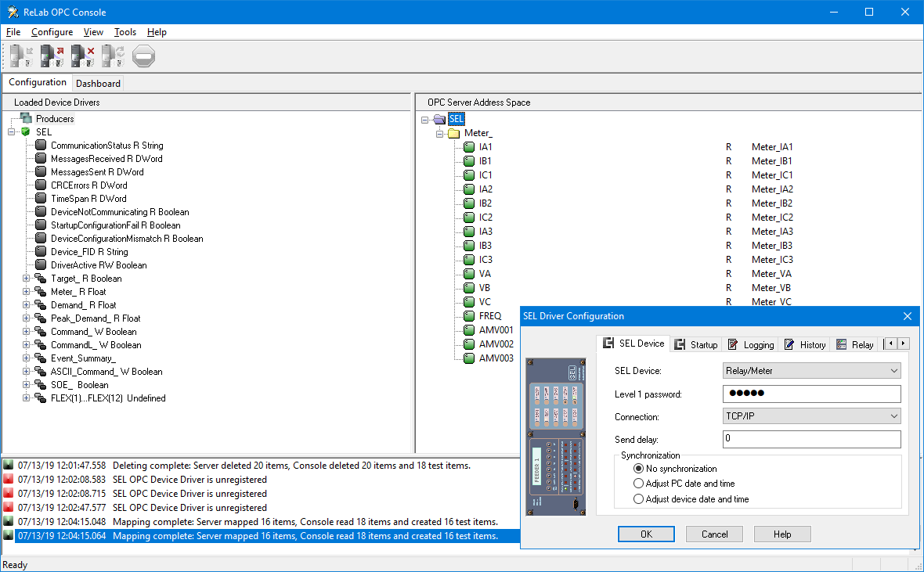Select Adjust device date and time
The image size is (924, 572).
pyautogui.click(x=639, y=498)
